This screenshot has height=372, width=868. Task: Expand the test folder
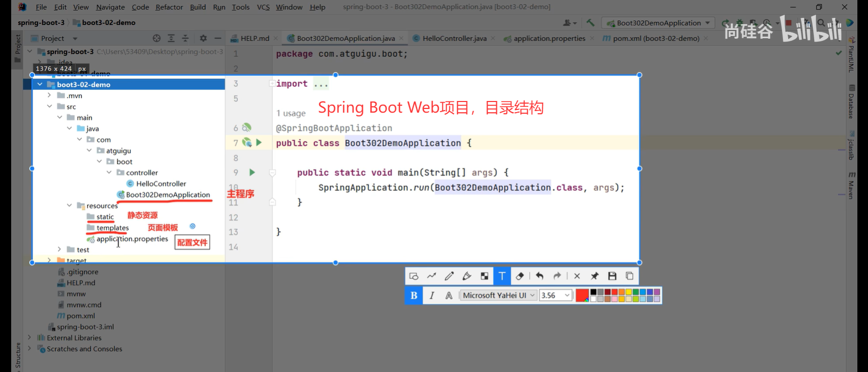pyautogui.click(x=59, y=249)
